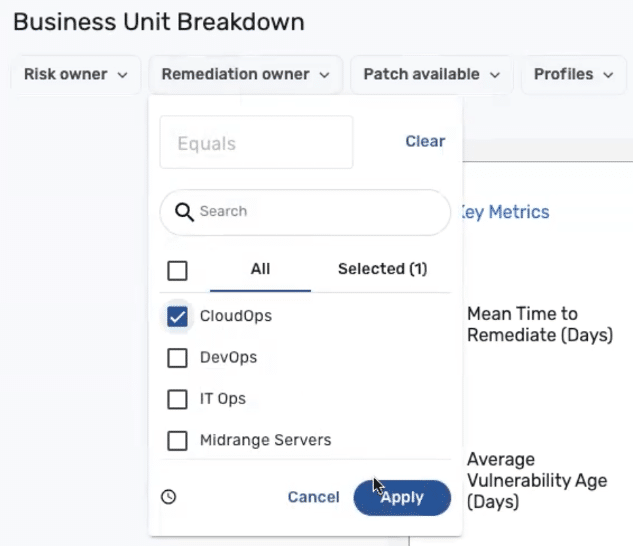Toggle the select-all checkbox
Image resolution: width=634 pixels, height=546 pixels.
click(177, 270)
